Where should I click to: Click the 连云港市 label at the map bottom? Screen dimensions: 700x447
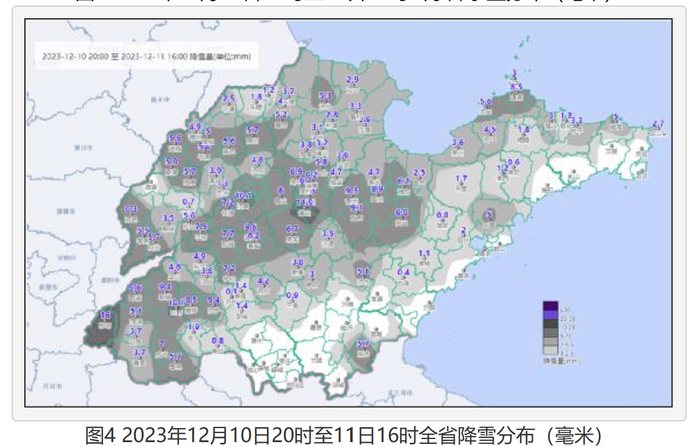pos(400,393)
